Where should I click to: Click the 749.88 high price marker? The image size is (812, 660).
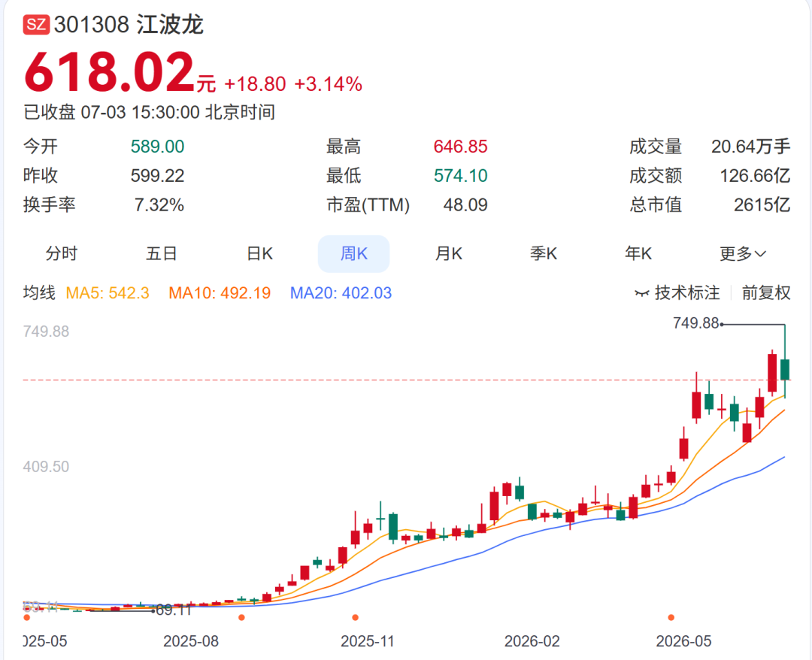click(x=695, y=323)
